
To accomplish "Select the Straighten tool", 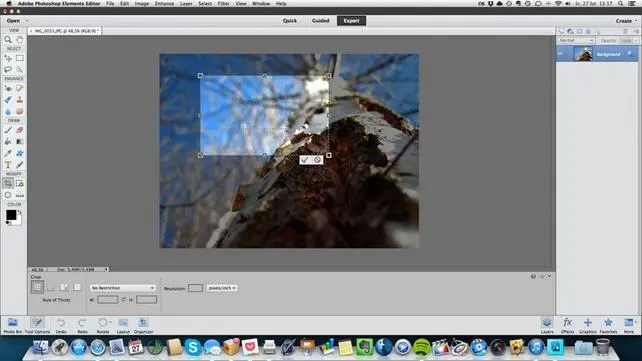I will [20, 195].
